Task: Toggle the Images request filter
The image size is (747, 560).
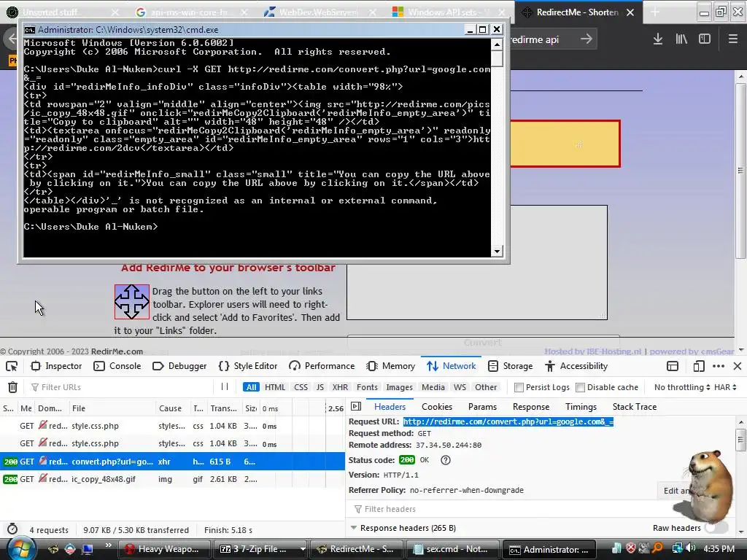Action: coord(399,387)
